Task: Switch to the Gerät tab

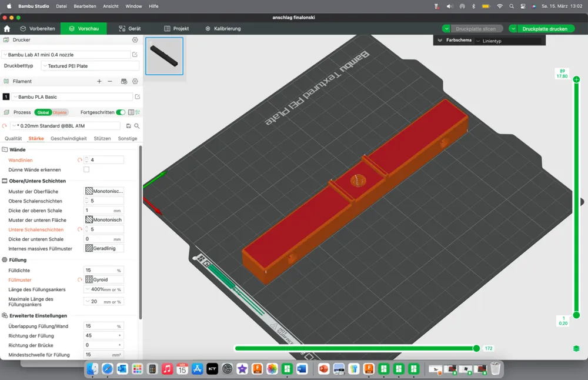Action: pos(130,28)
